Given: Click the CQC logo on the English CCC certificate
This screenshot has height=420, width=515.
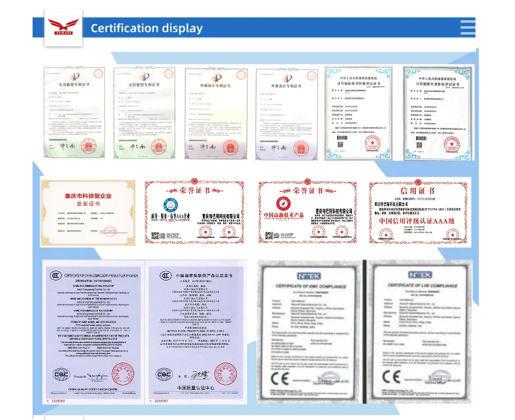Looking at the screenshot, I should (x=61, y=374).
